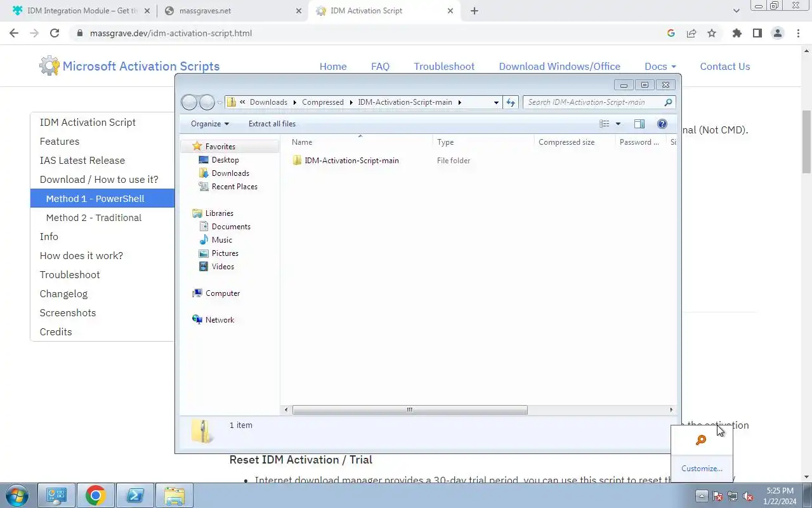Open Music library

click(x=222, y=240)
